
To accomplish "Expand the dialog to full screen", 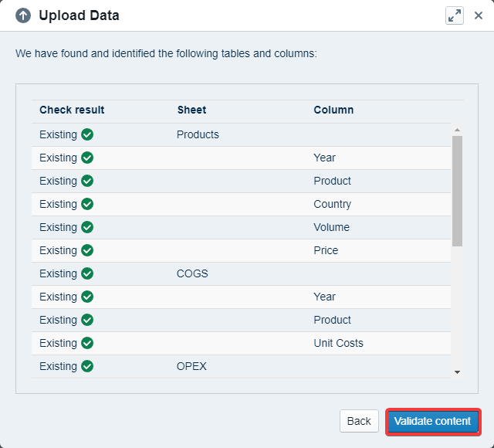I will pos(454,15).
